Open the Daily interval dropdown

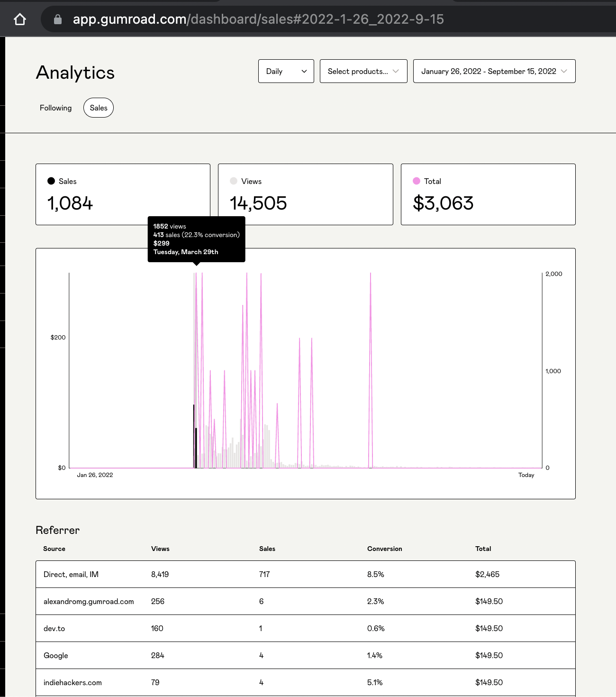point(286,71)
